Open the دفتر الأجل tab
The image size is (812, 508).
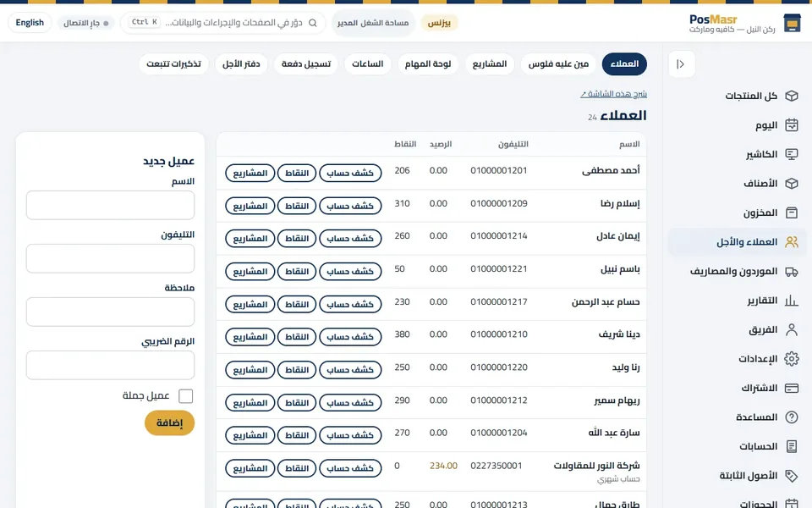click(241, 63)
